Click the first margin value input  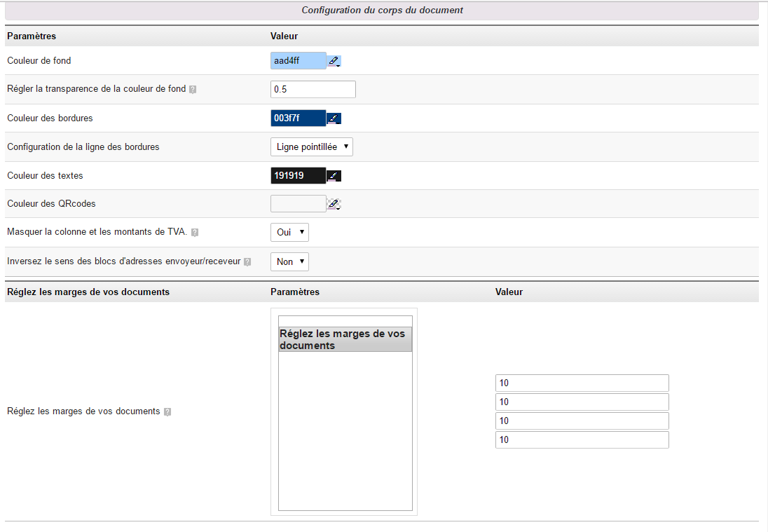582,383
